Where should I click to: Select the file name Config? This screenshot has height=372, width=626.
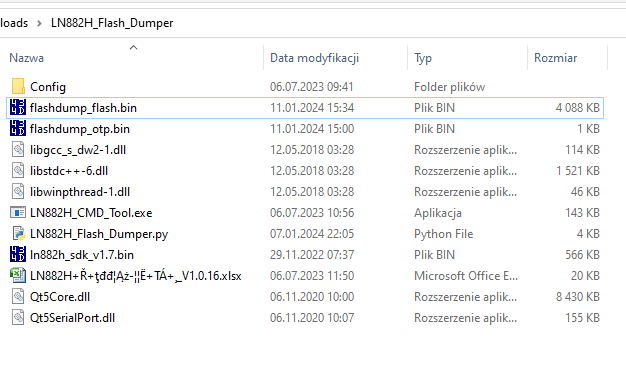tap(48, 87)
